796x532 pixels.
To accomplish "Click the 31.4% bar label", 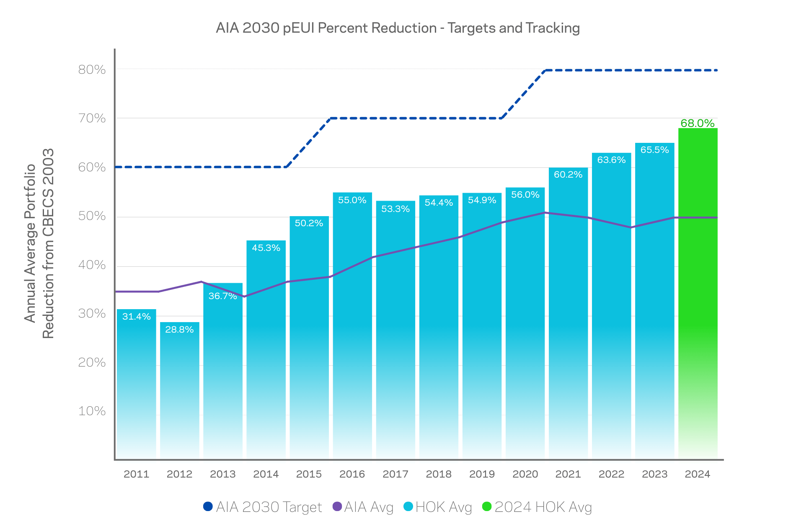I will pos(137,317).
